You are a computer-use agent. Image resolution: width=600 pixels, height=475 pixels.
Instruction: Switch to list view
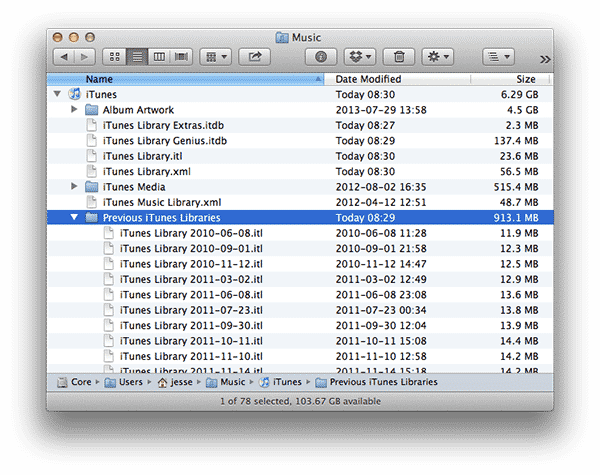(x=137, y=57)
